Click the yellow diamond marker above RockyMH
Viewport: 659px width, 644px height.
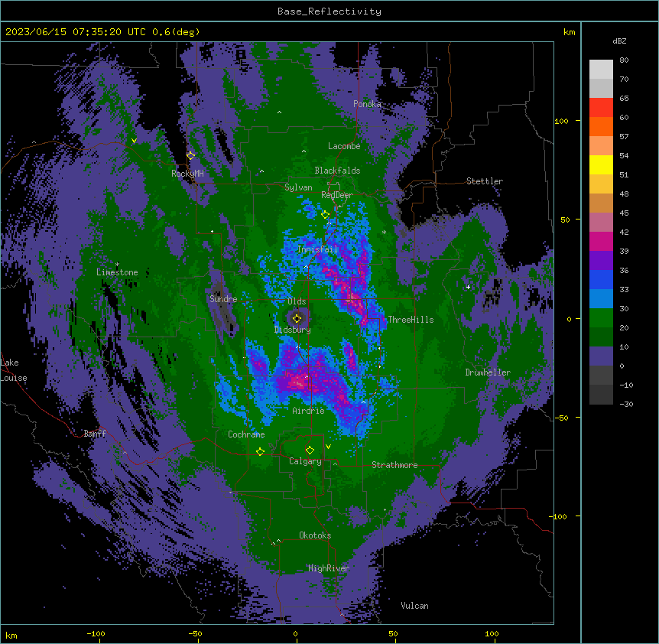[x=190, y=156]
